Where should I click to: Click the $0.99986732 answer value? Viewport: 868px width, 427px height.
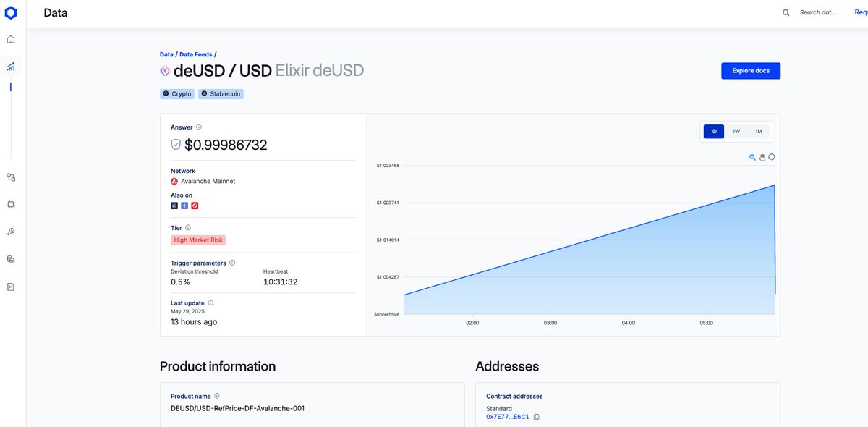point(226,145)
